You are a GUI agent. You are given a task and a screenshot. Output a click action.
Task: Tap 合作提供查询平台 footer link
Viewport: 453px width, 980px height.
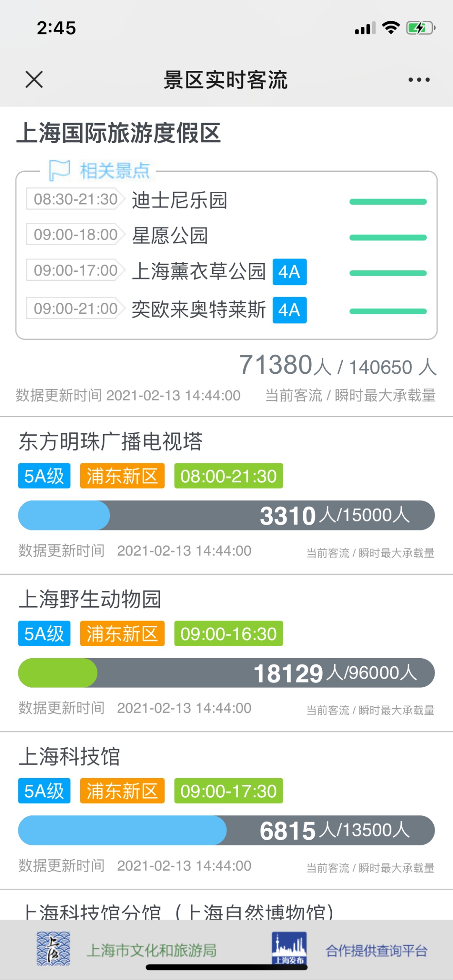376,950
